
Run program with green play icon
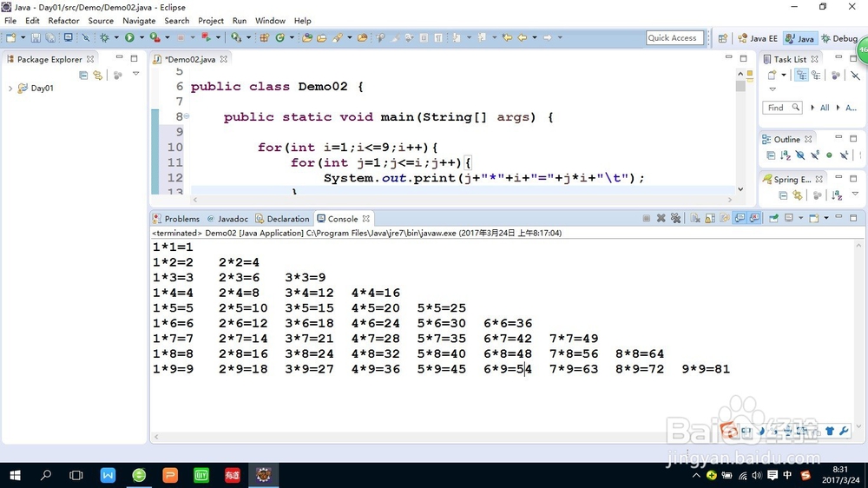point(129,37)
